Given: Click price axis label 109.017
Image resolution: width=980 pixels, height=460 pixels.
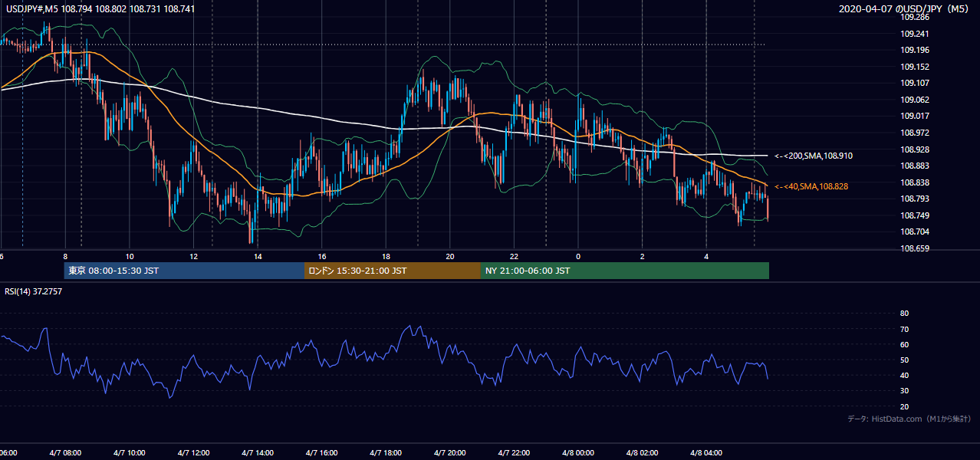Looking at the screenshot, I should [x=914, y=117].
